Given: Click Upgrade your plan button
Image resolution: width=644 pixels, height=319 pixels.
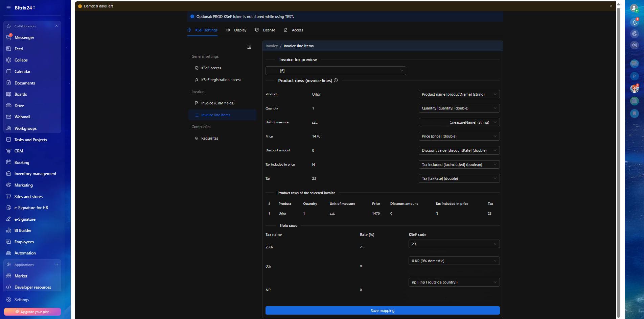Looking at the screenshot, I should [x=32, y=312].
